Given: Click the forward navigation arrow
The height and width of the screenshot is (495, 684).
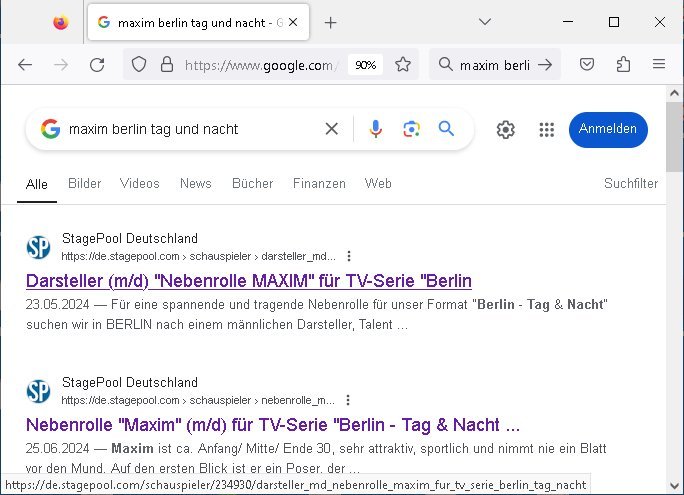Looking at the screenshot, I should [61, 65].
